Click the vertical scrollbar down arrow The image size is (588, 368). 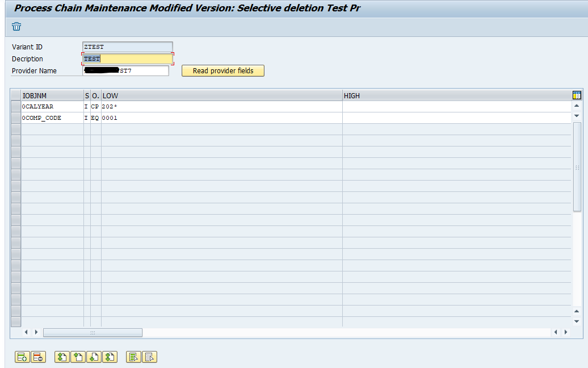[x=577, y=115]
